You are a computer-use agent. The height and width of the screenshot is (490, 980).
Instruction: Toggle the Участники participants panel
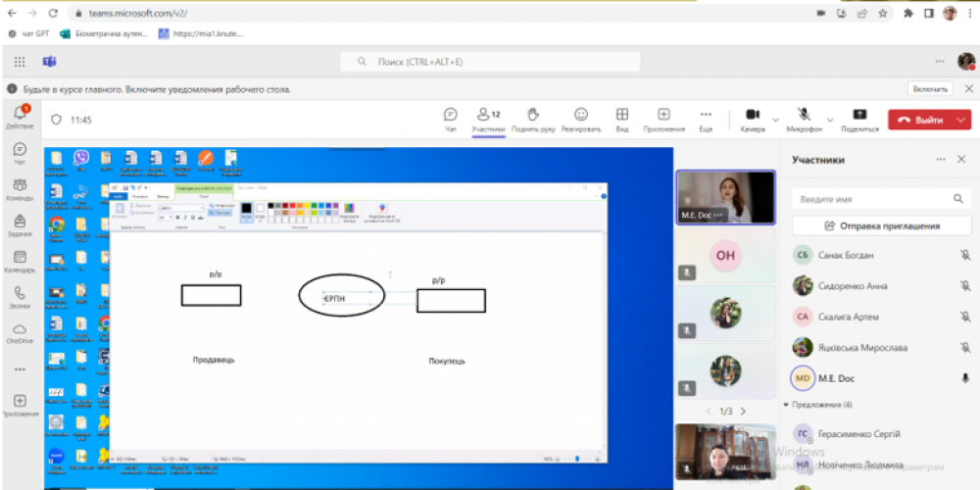pyautogui.click(x=488, y=119)
